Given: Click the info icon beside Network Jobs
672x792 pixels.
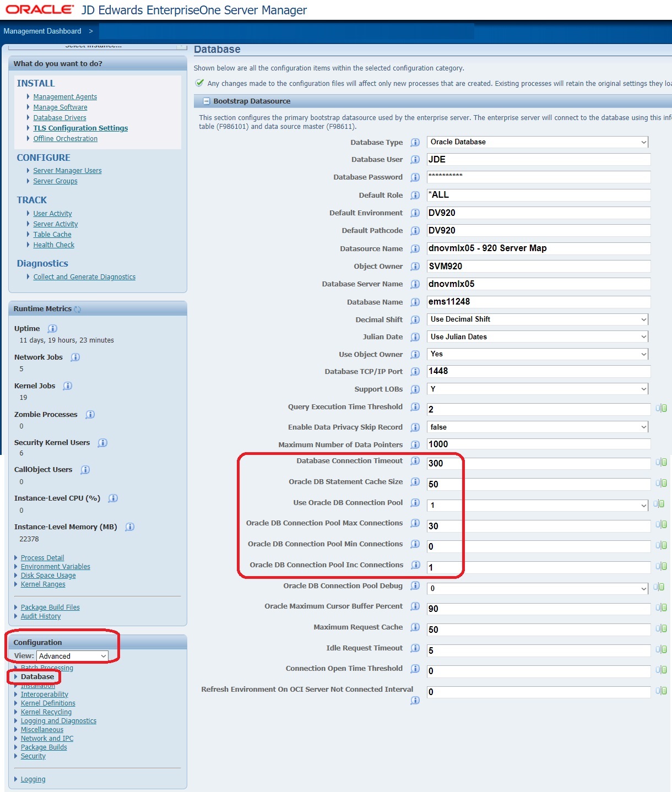Looking at the screenshot, I should 75,357.
